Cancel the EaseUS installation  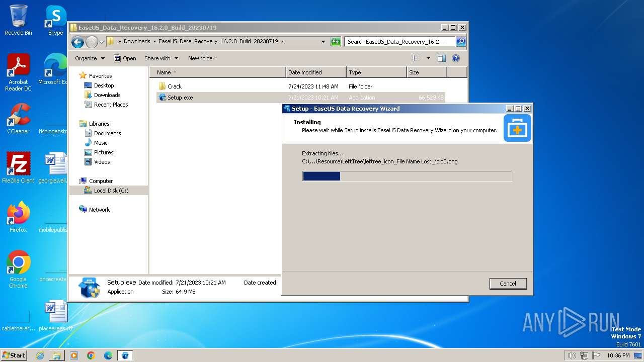508,284
